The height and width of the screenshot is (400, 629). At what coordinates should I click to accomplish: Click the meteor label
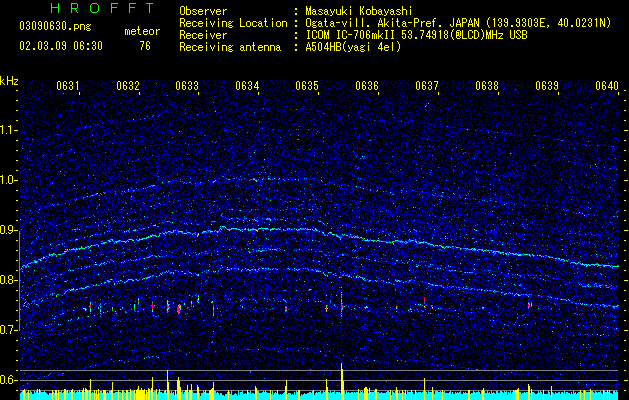point(142,31)
